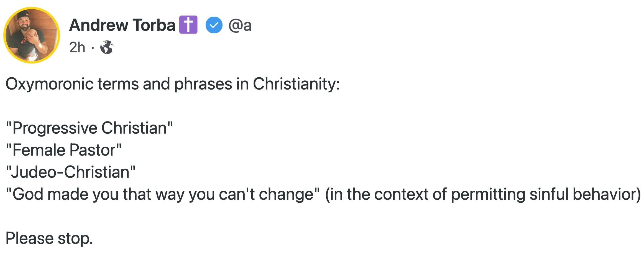Viewport: 644px width, 254px height.
Task: Click the display name "Andrew Torba"
Action: pyautogui.click(x=122, y=25)
